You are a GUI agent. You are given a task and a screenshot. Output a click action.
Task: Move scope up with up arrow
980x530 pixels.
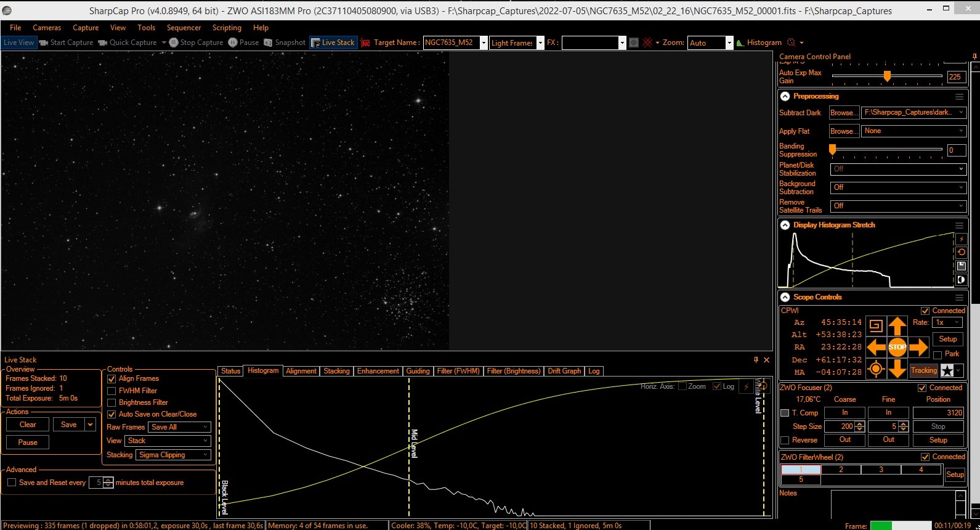[897, 326]
